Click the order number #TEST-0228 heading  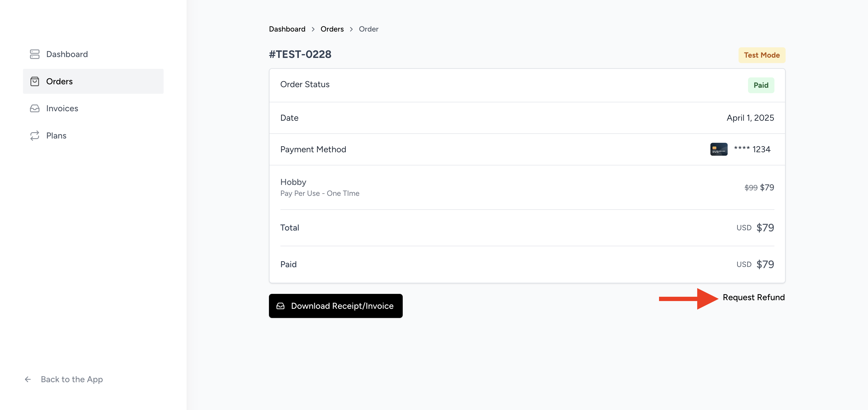(x=300, y=54)
